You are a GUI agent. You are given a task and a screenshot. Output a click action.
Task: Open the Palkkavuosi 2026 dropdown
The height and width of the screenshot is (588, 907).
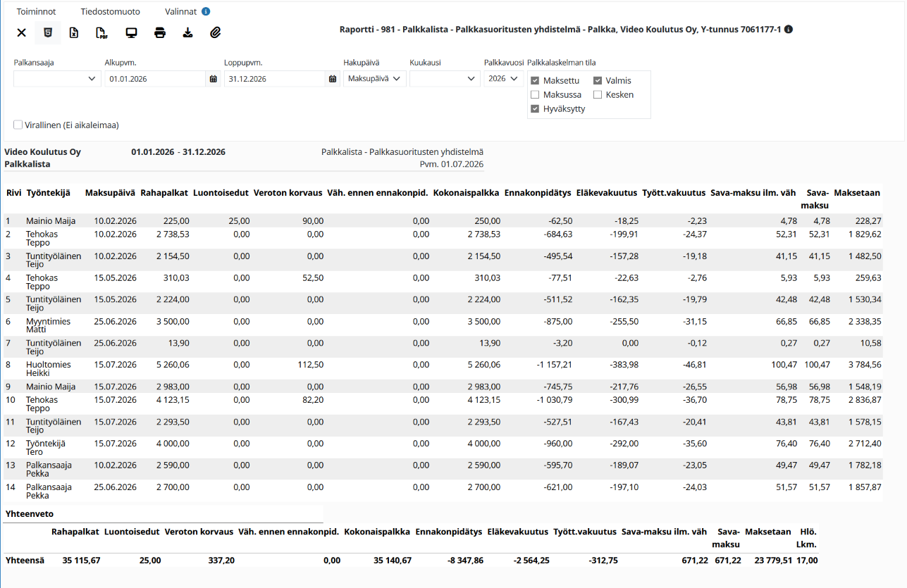pos(503,79)
